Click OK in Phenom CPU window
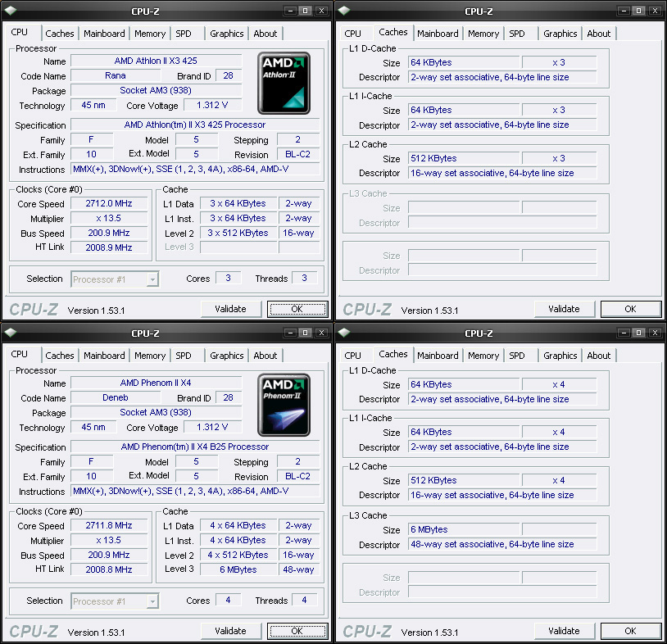 [x=297, y=631]
